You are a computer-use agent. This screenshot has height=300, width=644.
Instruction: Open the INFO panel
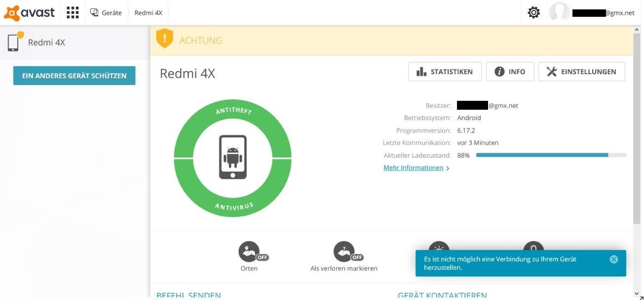pyautogui.click(x=510, y=72)
